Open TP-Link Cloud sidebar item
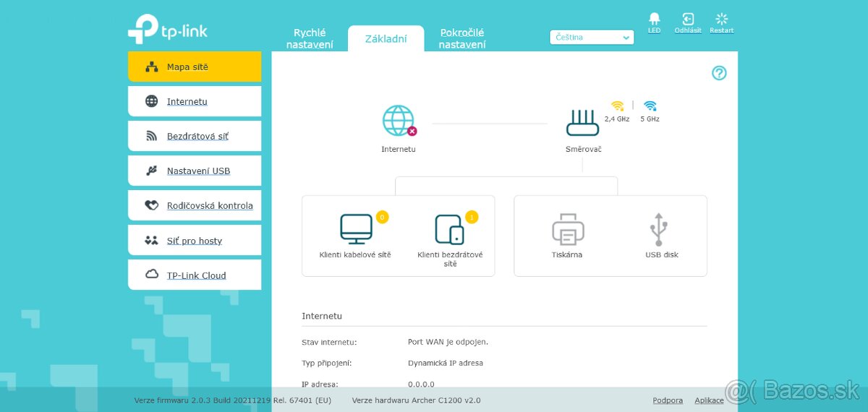 click(x=195, y=275)
